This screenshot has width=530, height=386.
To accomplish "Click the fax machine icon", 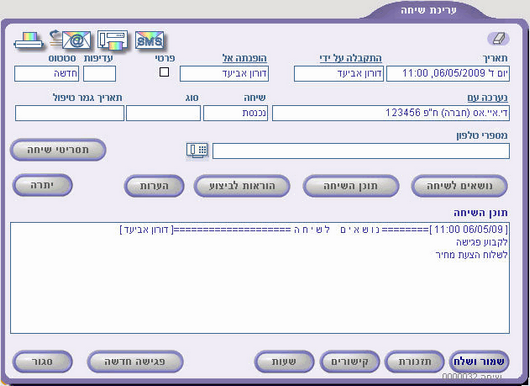I will (x=113, y=41).
